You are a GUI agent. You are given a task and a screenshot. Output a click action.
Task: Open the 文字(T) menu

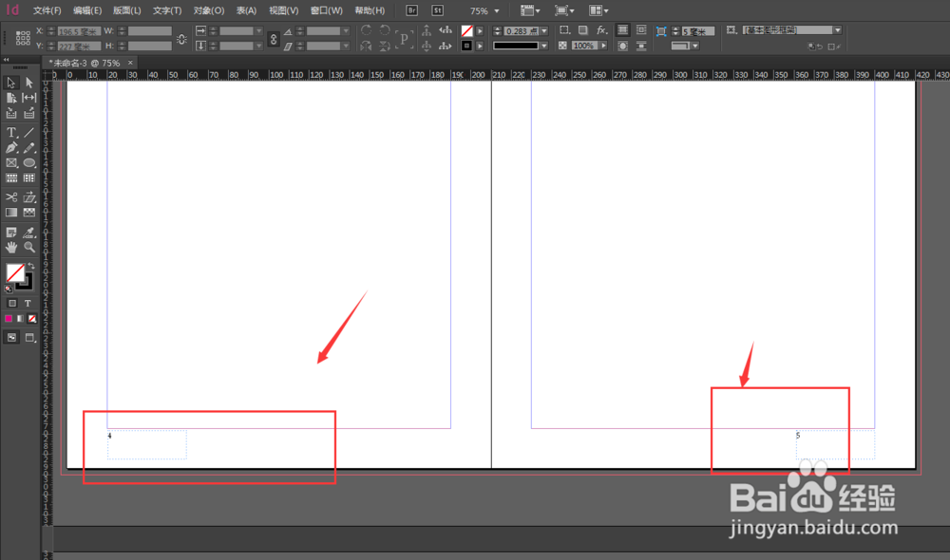pos(167,10)
